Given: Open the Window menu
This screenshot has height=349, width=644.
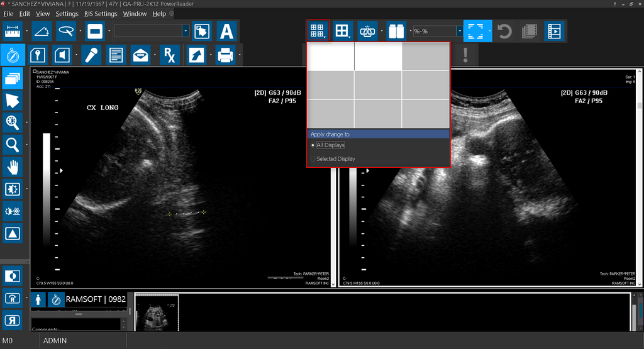Looking at the screenshot, I should point(135,13).
